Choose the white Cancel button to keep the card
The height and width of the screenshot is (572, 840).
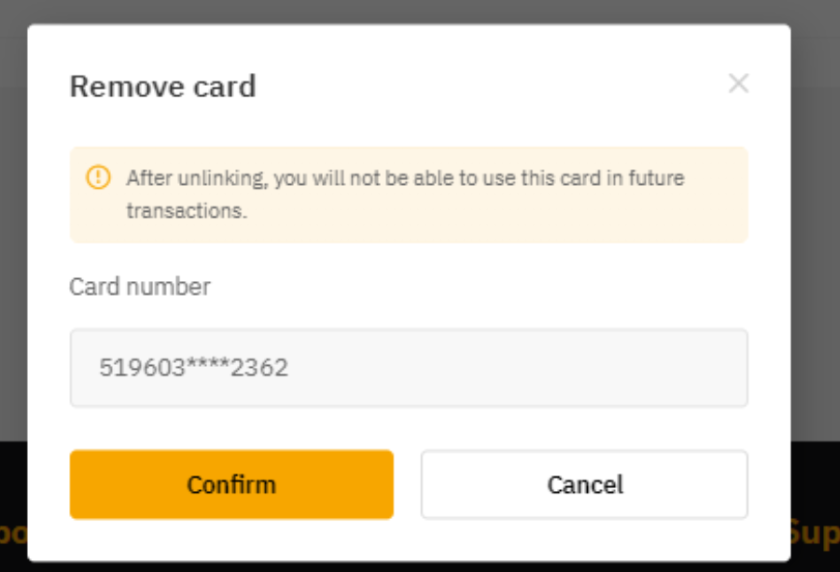584,485
